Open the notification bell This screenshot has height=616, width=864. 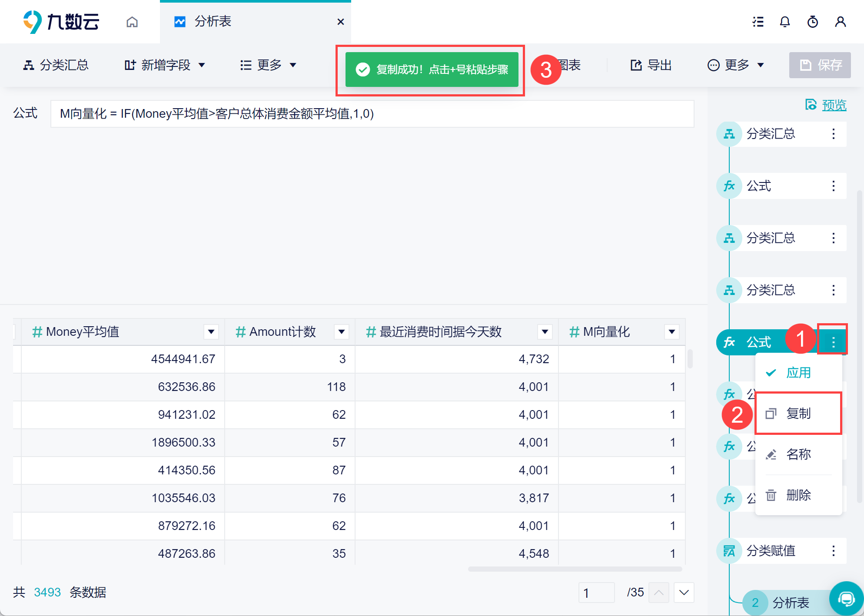tap(784, 22)
